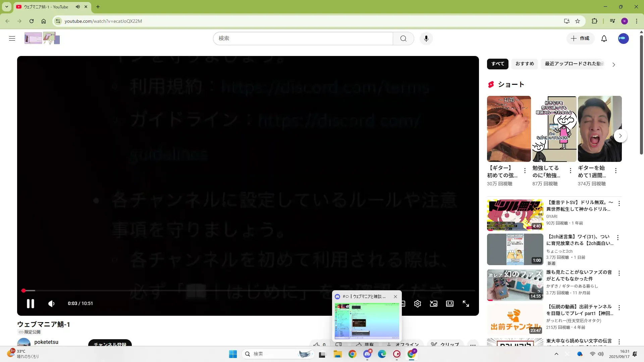The image size is (644, 362).
Task: Select the おすすめ filter chip
Action: click(524, 64)
